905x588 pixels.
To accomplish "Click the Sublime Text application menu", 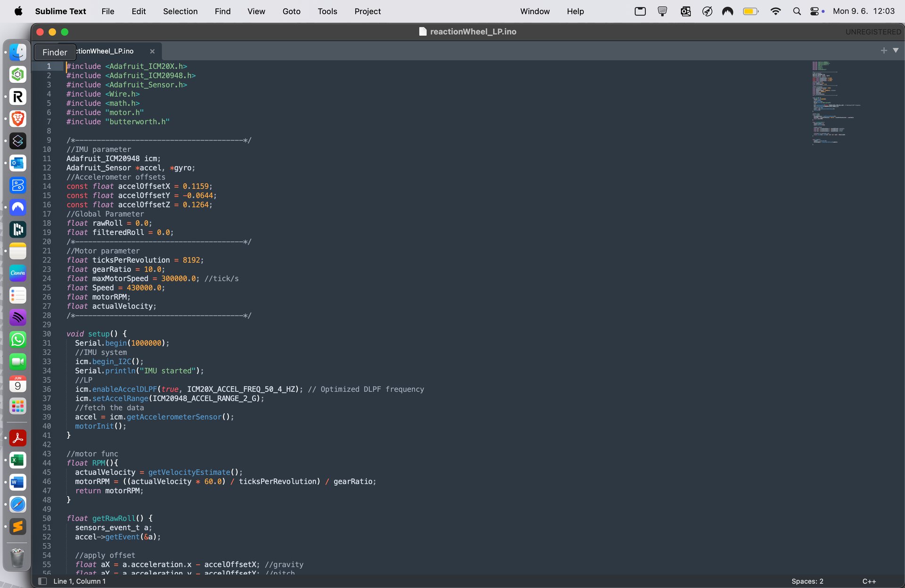I will (x=60, y=11).
